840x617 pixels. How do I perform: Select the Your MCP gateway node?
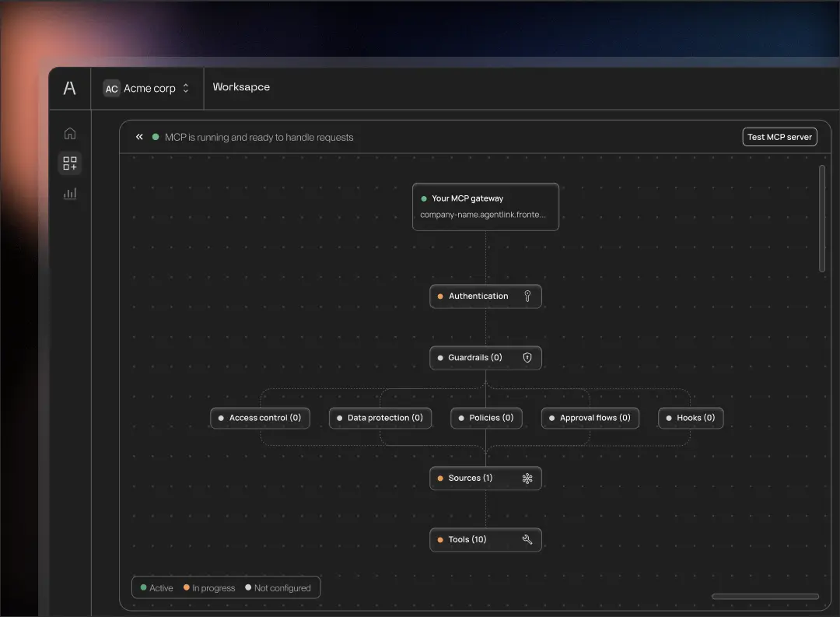coord(485,207)
